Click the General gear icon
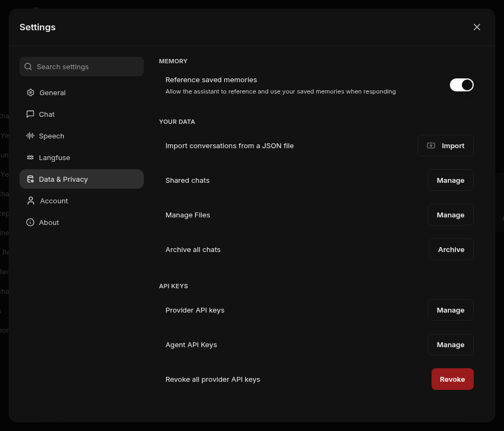Viewport: 504px width, 431px height. 30,92
